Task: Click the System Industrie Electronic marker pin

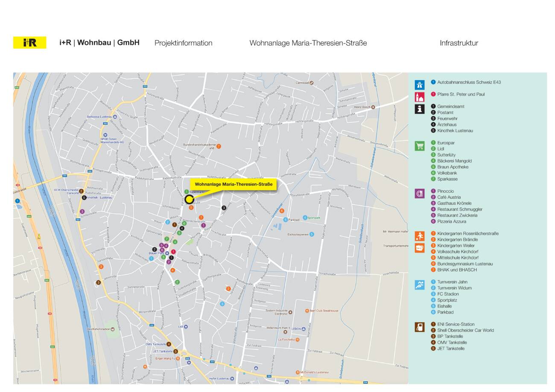Action: (x=291, y=312)
